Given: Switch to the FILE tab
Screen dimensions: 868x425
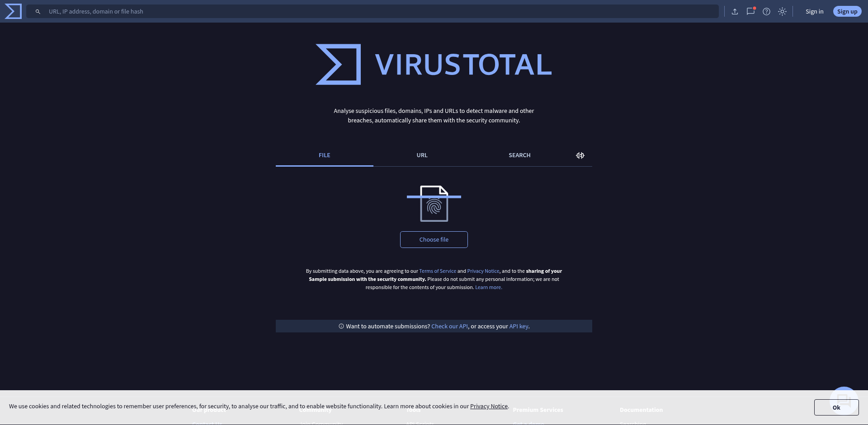Looking at the screenshot, I should pos(325,155).
